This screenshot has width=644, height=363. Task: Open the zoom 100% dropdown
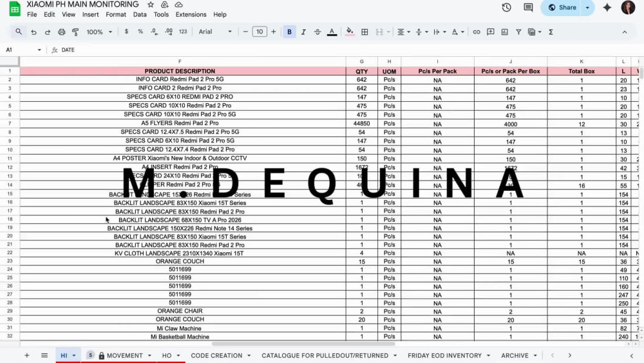click(x=99, y=32)
